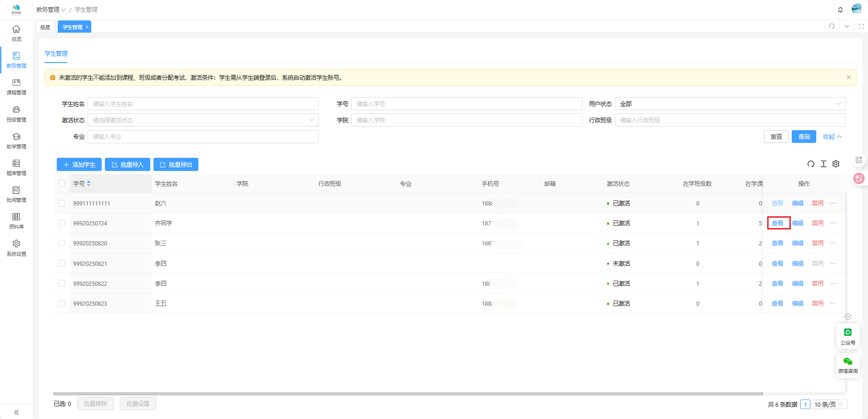Click the 学生姓名 input field
868x419 pixels.
203,104
